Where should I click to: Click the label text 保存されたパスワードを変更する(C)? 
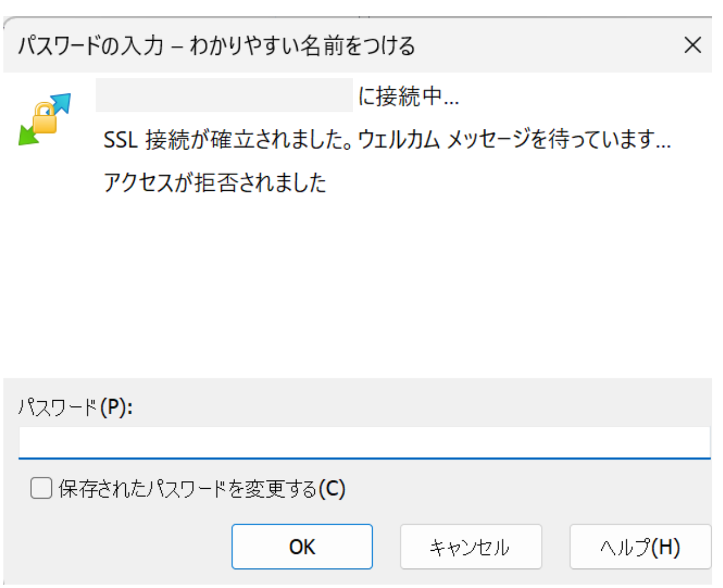pos(201,489)
